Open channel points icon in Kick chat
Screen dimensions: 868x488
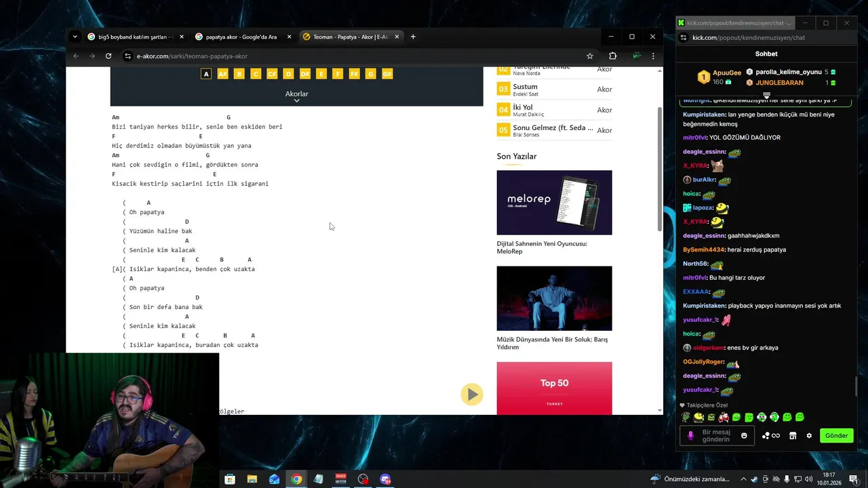click(x=771, y=436)
